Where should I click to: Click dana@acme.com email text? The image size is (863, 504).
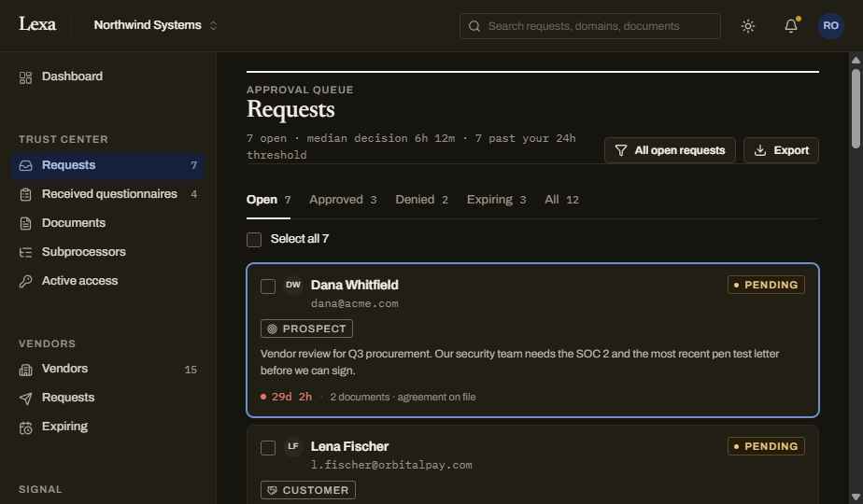point(355,303)
